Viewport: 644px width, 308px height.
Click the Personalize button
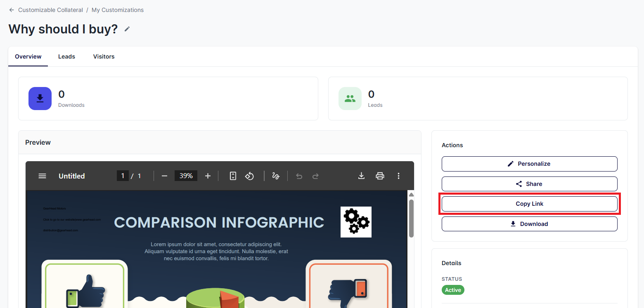click(529, 164)
